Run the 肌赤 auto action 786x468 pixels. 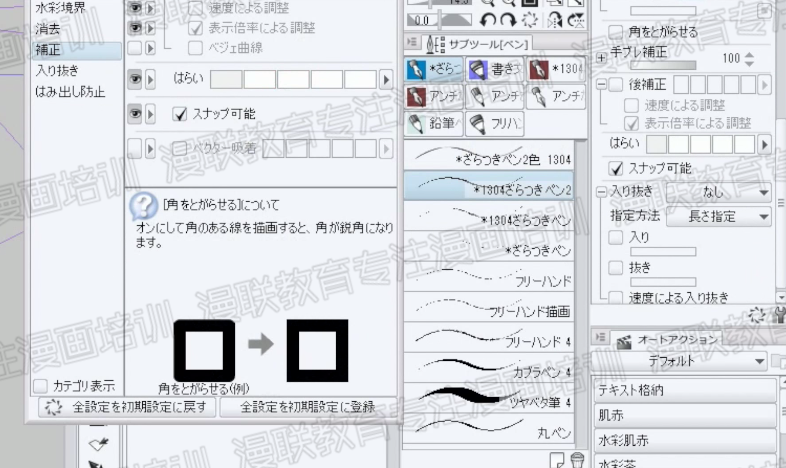pos(685,415)
